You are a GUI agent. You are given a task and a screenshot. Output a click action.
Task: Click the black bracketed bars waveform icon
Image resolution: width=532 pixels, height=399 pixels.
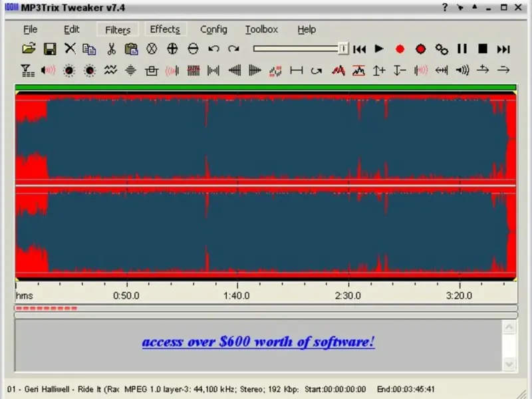pos(213,70)
